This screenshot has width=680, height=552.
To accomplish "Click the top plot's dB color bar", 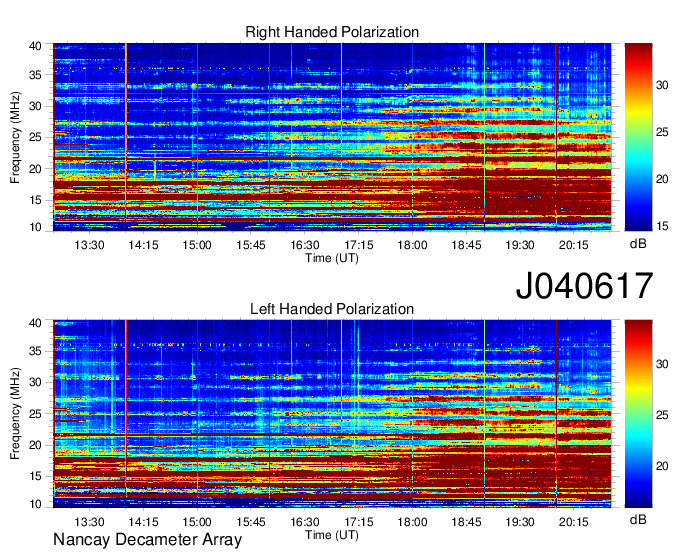I will (638, 137).
